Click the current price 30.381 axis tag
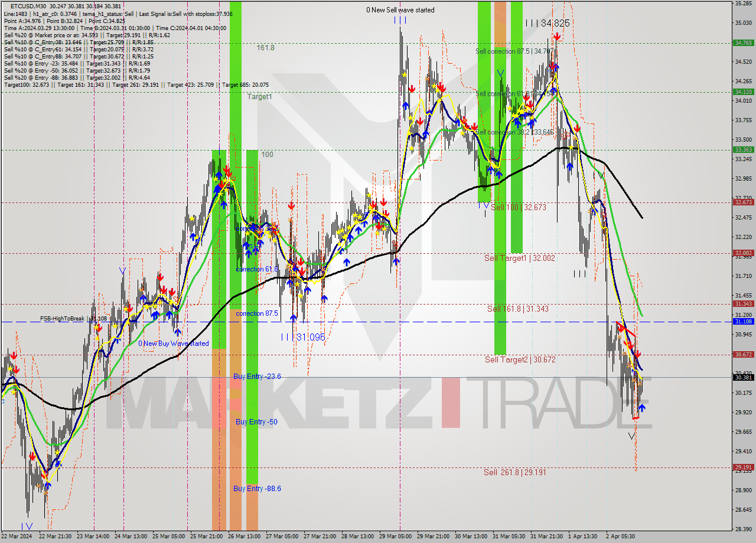Image resolution: width=756 pixels, height=543 pixels. pyautogui.click(x=742, y=377)
